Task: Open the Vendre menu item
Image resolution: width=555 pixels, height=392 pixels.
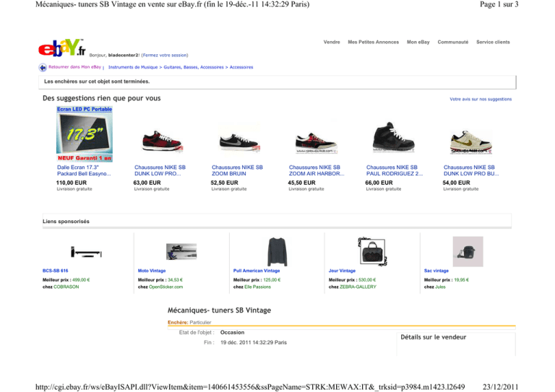Action: [x=332, y=42]
